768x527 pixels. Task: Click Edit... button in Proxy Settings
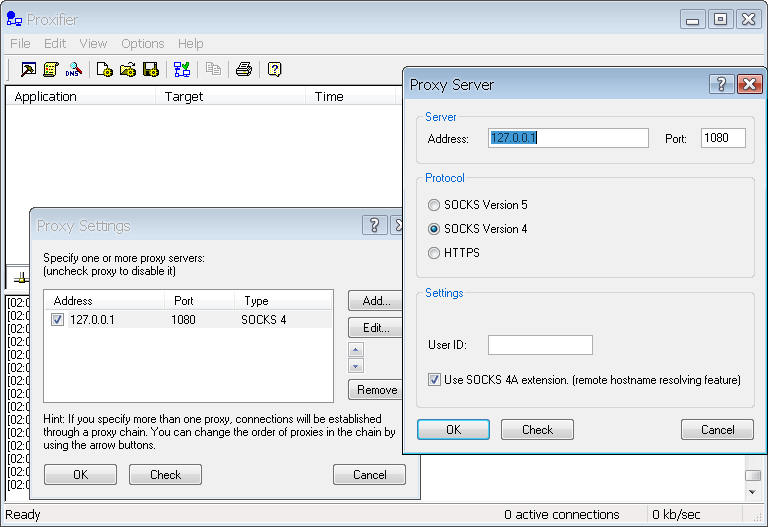[x=376, y=328]
